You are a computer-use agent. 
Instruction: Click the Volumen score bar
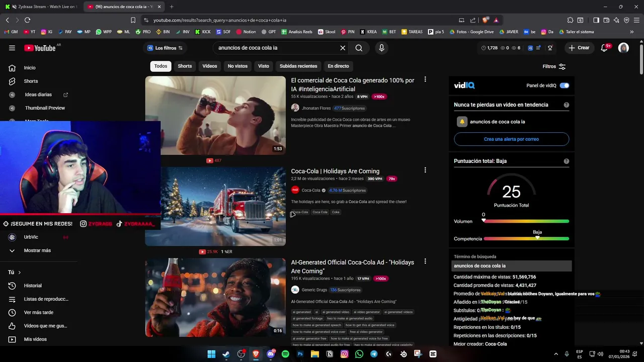pos(526,221)
